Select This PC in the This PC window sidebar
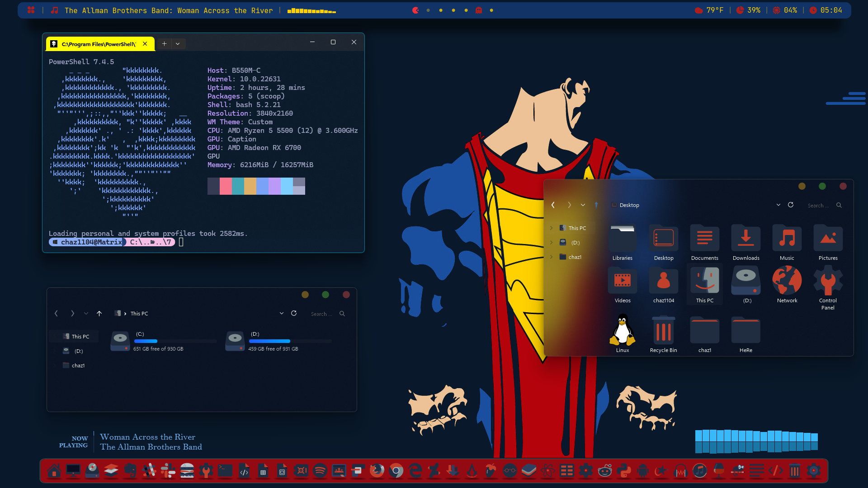 tap(74, 337)
